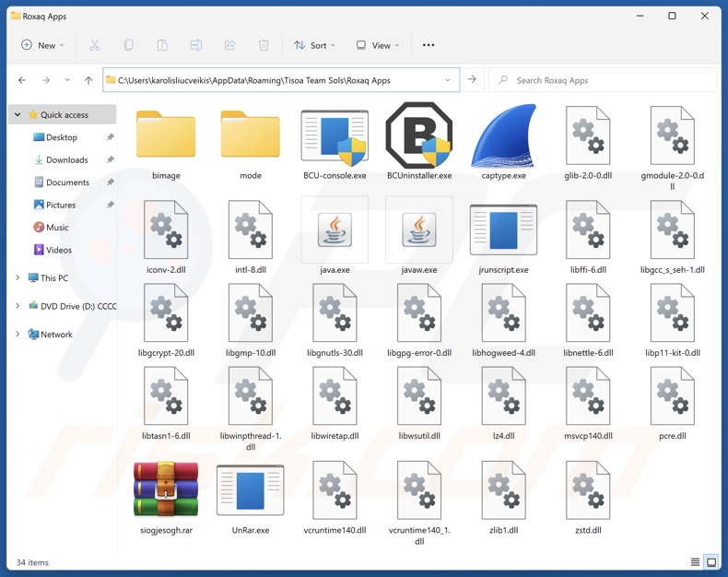Select the jrunscript.exe file icon
Screen dimensions: 728x577
[504, 230]
